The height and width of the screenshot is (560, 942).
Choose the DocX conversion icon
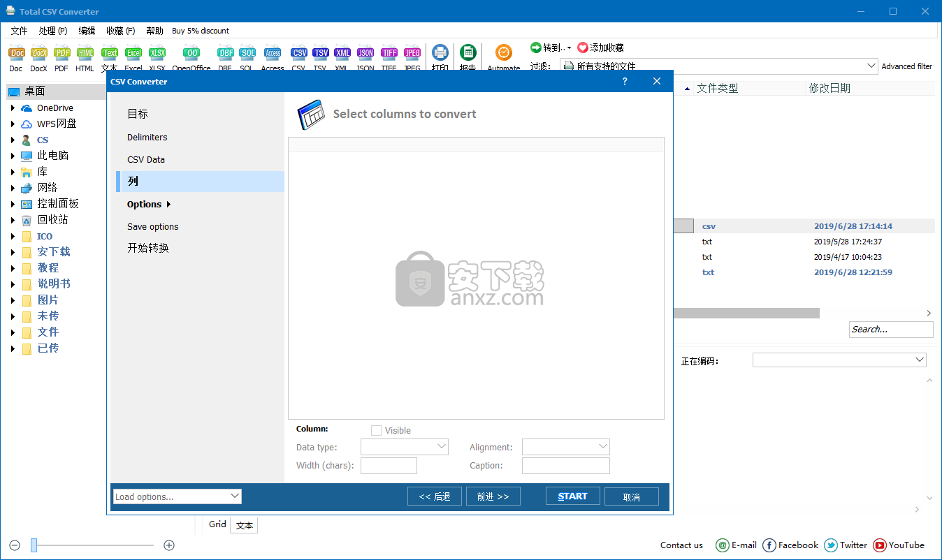(39, 53)
